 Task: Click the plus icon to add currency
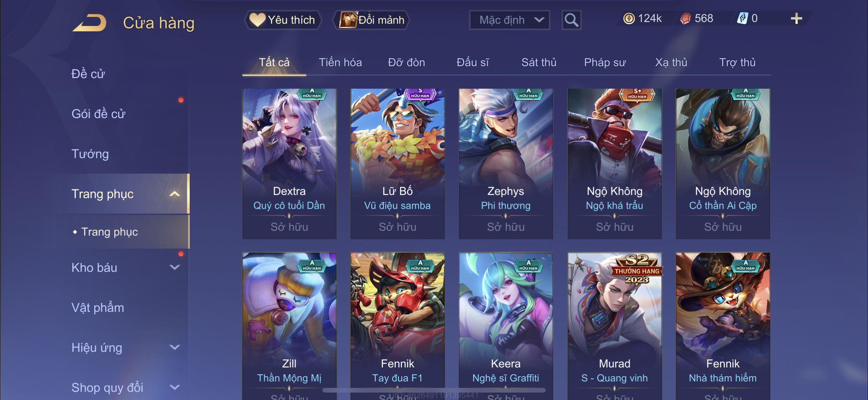click(x=796, y=19)
